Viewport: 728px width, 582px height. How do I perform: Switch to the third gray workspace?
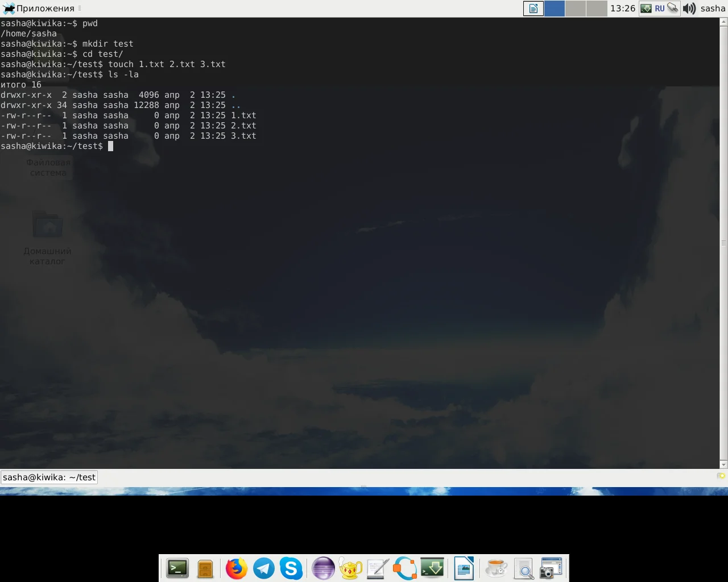(x=597, y=9)
